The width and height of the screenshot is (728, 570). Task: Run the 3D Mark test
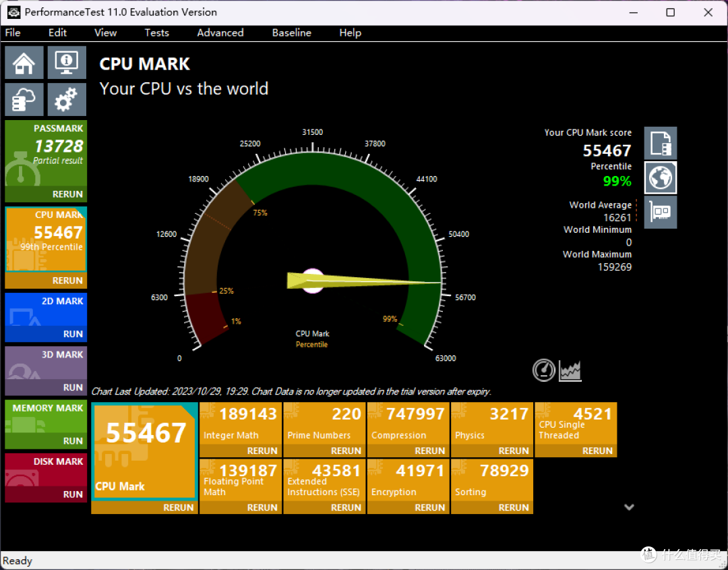pyautogui.click(x=46, y=387)
